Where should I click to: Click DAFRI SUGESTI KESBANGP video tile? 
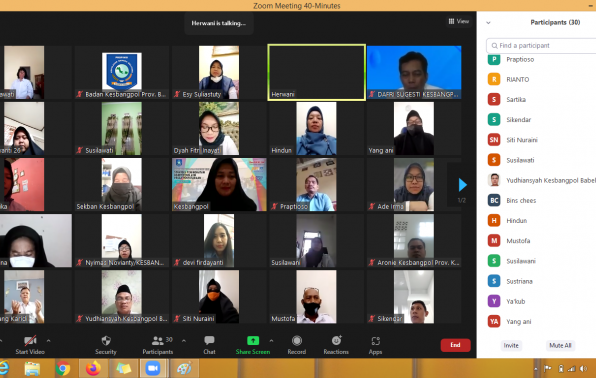(414, 72)
